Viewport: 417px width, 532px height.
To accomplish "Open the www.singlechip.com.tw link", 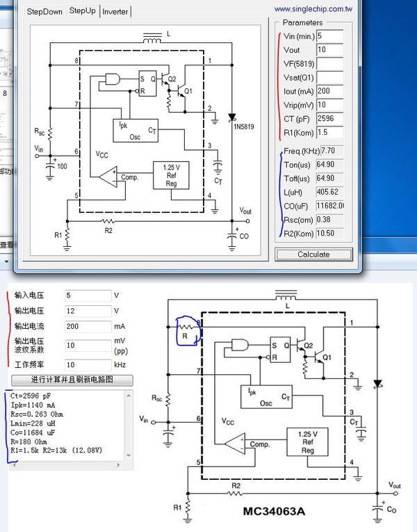I will (x=313, y=9).
